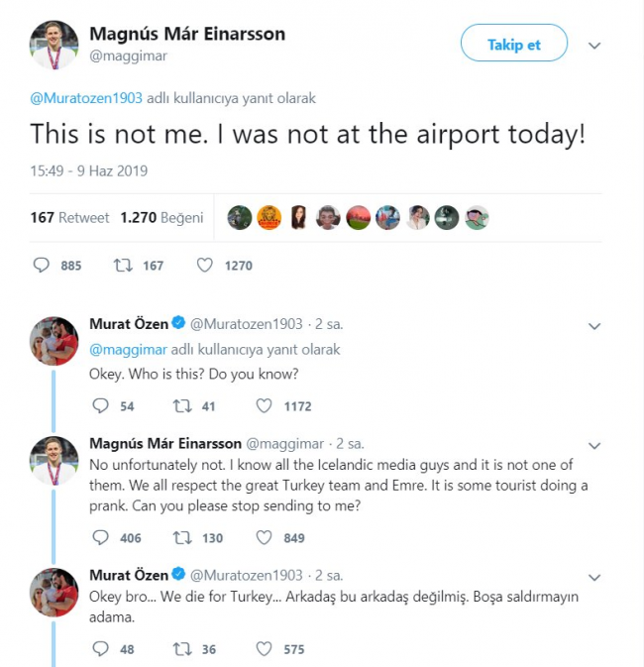
Task: Open the chevron menu next to Takip et
Action: (x=593, y=46)
